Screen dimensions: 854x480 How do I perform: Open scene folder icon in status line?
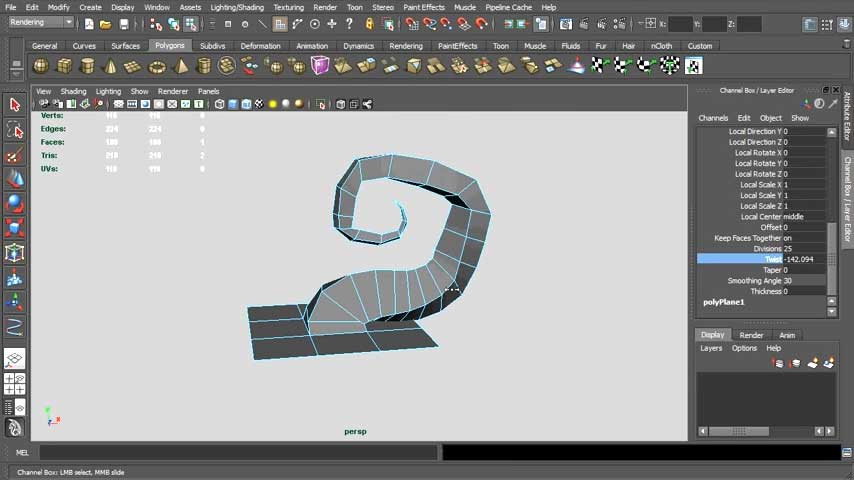pyautogui.click(x=106, y=24)
